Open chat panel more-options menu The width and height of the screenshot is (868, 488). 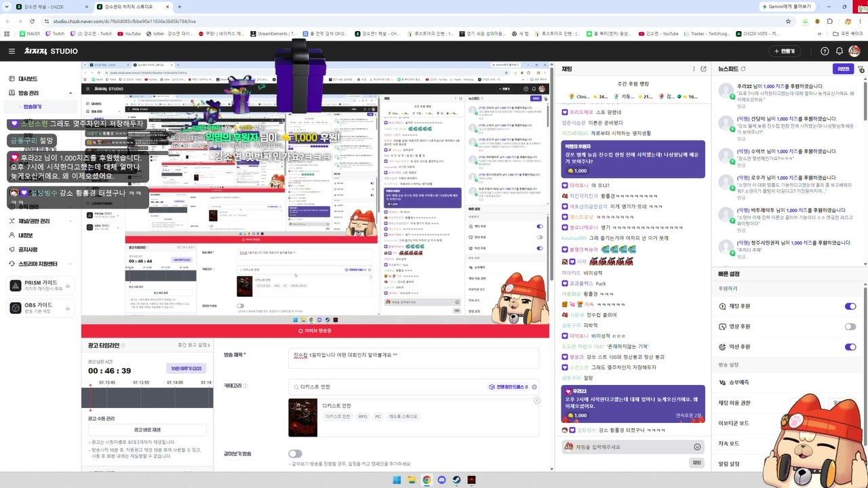coord(694,69)
